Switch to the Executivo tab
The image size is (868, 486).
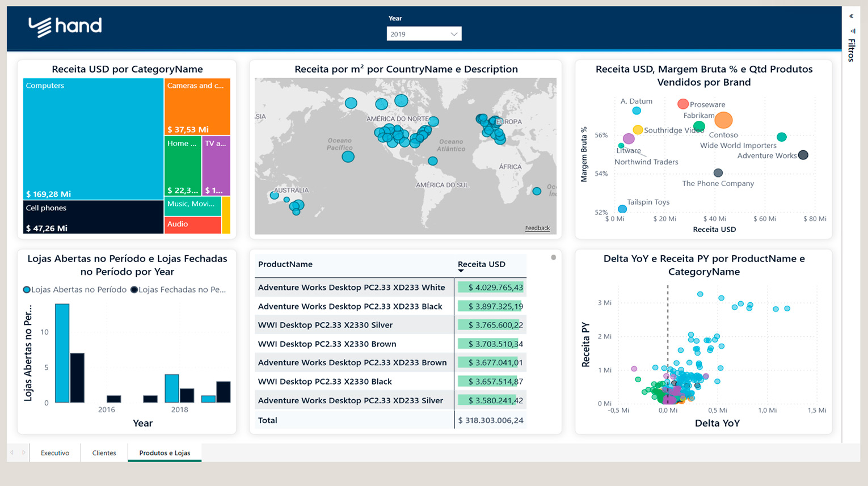tap(55, 453)
